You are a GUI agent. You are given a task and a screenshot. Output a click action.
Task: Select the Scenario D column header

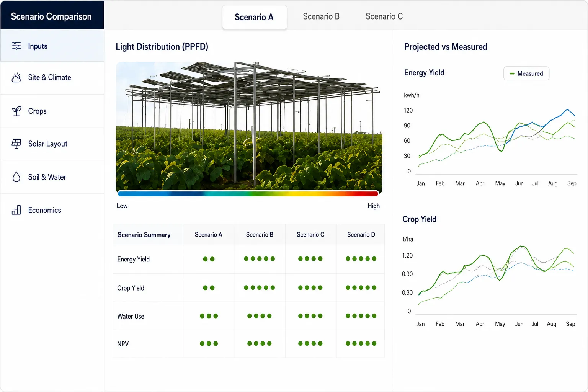(361, 235)
